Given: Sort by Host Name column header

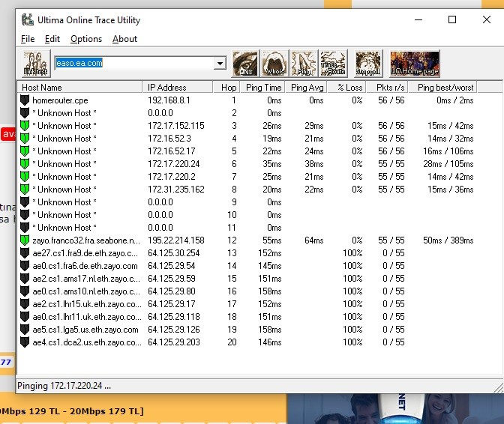Looking at the screenshot, I should (x=79, y=88).
